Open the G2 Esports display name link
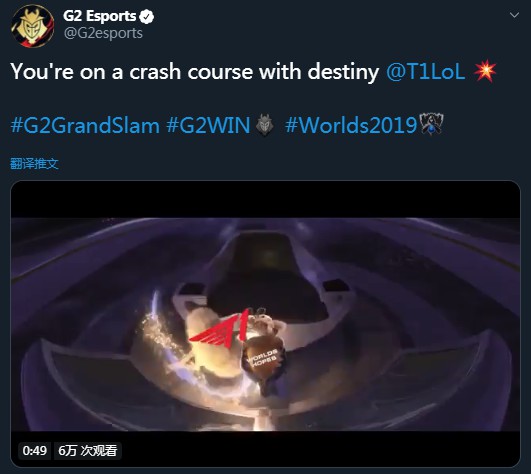This screenshot has width=531, height=474. pyautogui.click(x=100, y=17)
